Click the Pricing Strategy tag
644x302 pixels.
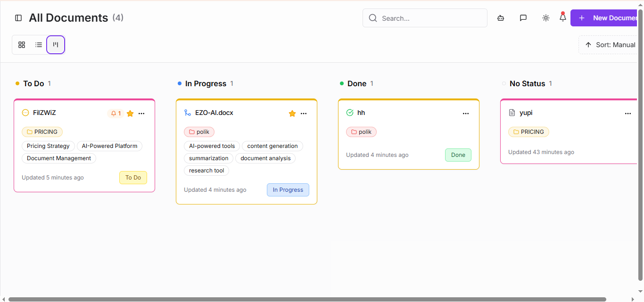[48, 146]
